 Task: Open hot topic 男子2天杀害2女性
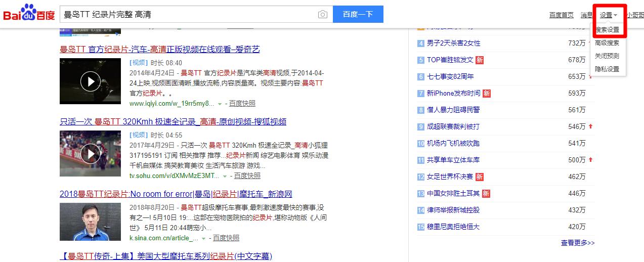pyautogui.click(x=454, y=43)
